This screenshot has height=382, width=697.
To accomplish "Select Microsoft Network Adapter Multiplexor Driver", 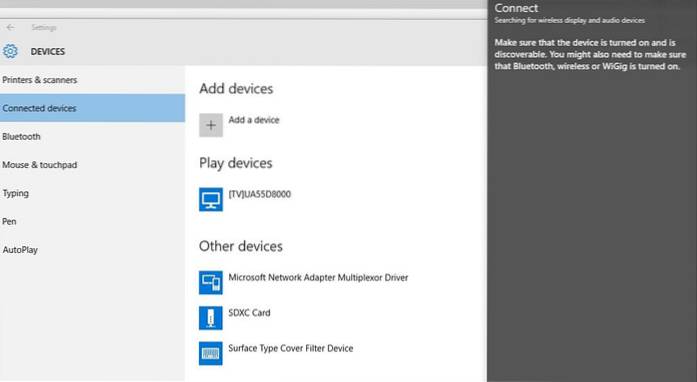I will click(318, 277).
